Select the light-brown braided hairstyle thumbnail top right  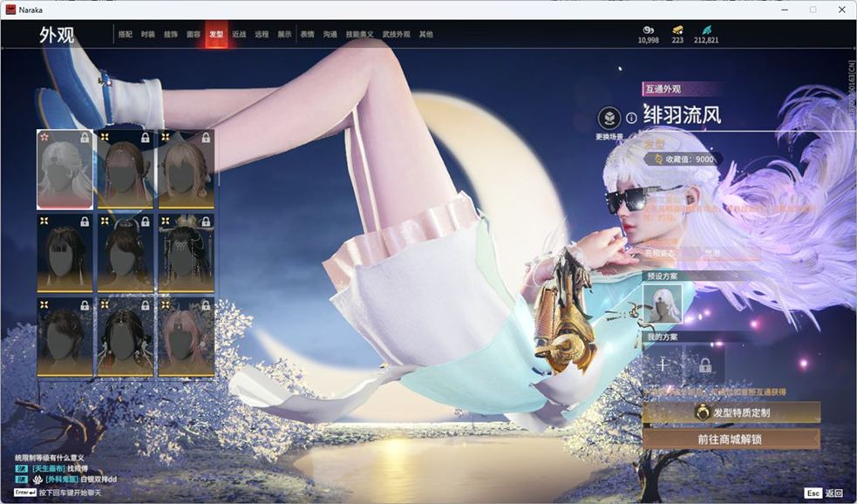pyautogui.click(x=187, y=169)
